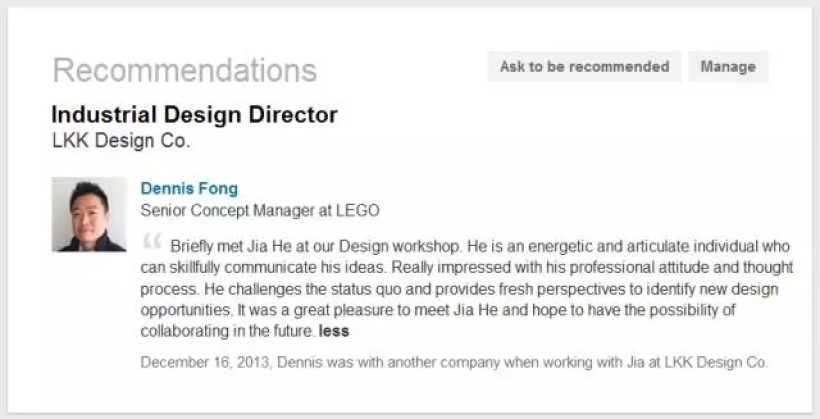This screenshot has height=419, width=820.
Task: Click the phrase "collaborating in the future"
Action: (x=227, y=329)
